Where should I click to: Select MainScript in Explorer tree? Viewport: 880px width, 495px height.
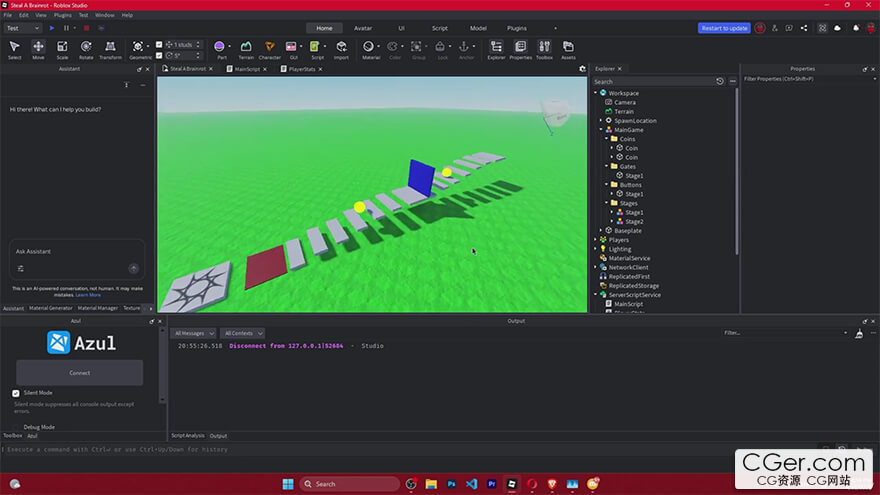[628, 304]
